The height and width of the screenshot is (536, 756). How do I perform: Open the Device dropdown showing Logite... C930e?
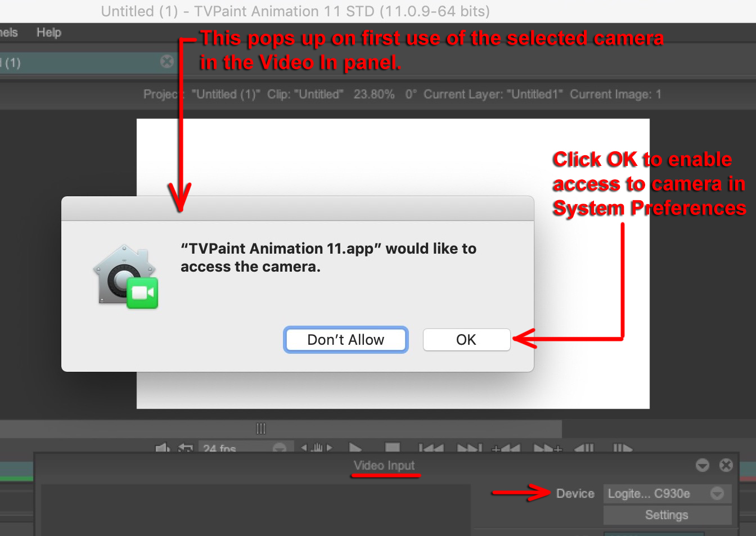[x=667, y=493]
